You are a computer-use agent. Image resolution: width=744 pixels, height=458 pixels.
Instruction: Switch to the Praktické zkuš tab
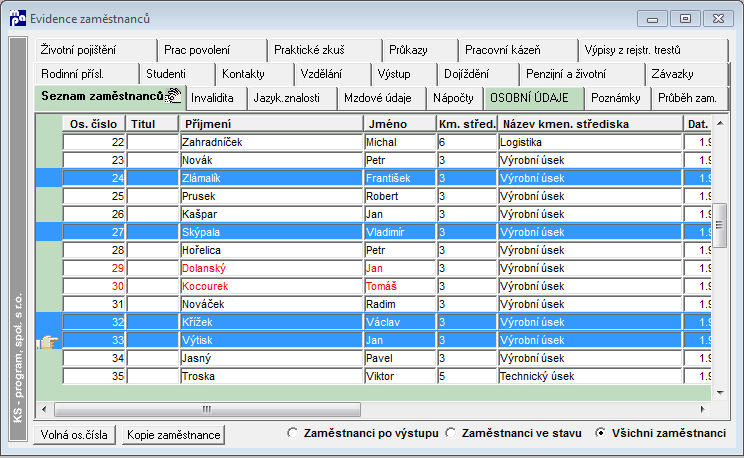325,50
